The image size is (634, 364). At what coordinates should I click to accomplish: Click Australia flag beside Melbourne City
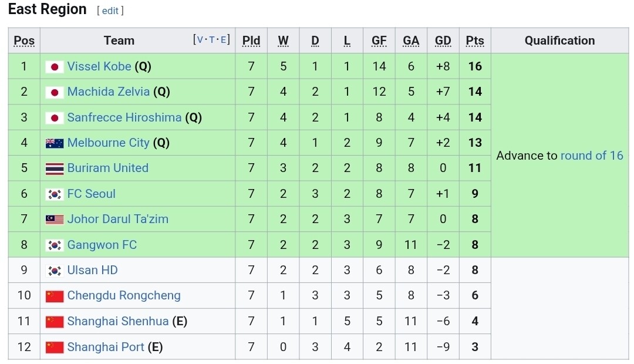(x=55, y=143)
